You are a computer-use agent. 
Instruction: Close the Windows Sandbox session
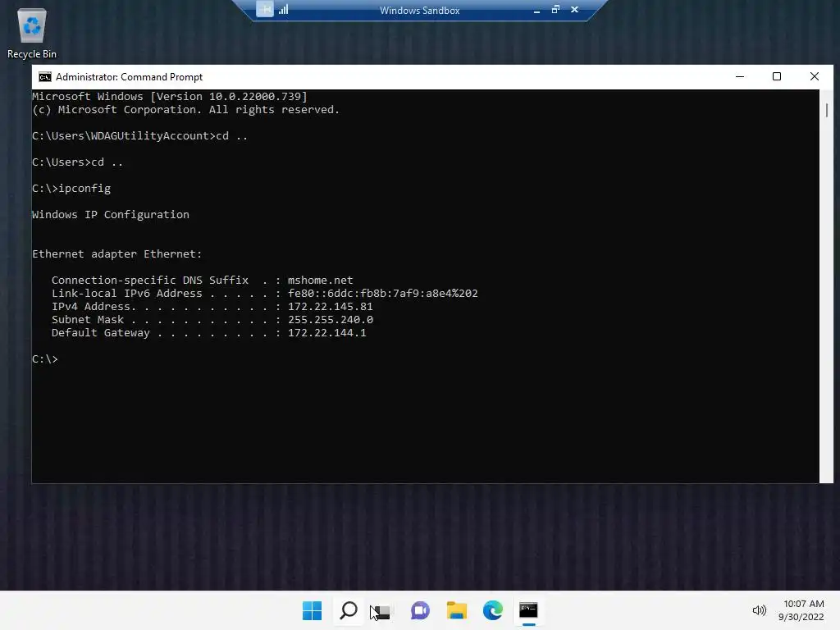(x=574, y=10)
